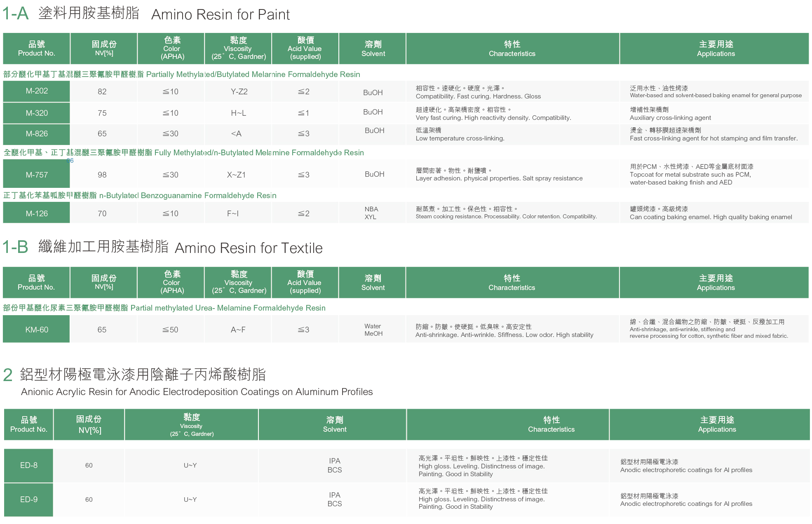Image resolution: width=812 pixels, height=524 pixels.
Task: Click the Characteristics header in Amino Resin for Paint table
Action: [512, 49]
